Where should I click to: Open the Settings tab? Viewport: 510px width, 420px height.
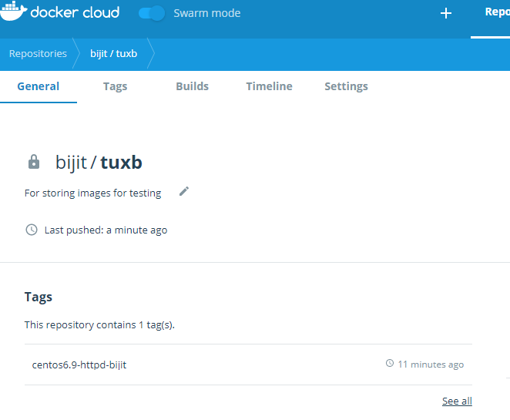click(x=346, y=86)
